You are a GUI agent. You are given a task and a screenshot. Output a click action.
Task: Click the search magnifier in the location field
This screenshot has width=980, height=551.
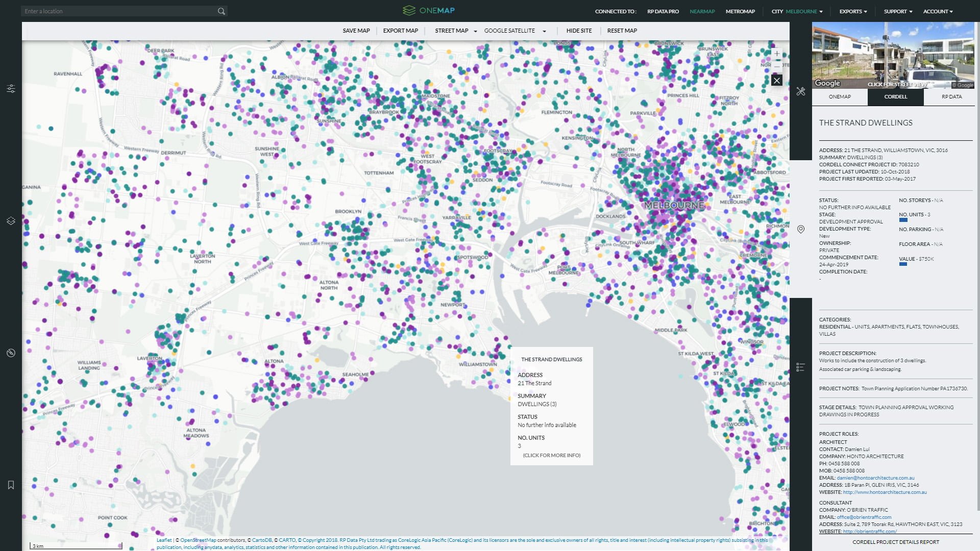(x=222, y=11)
